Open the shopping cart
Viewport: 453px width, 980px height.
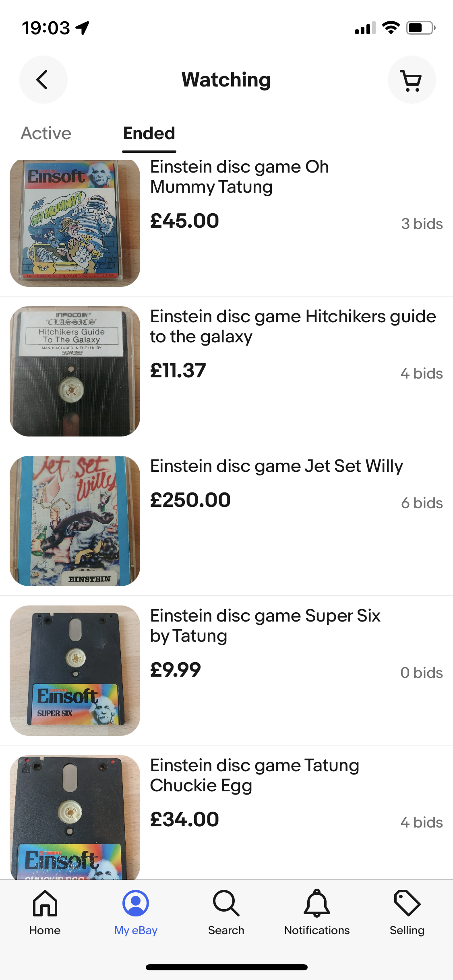click(412, 80)
